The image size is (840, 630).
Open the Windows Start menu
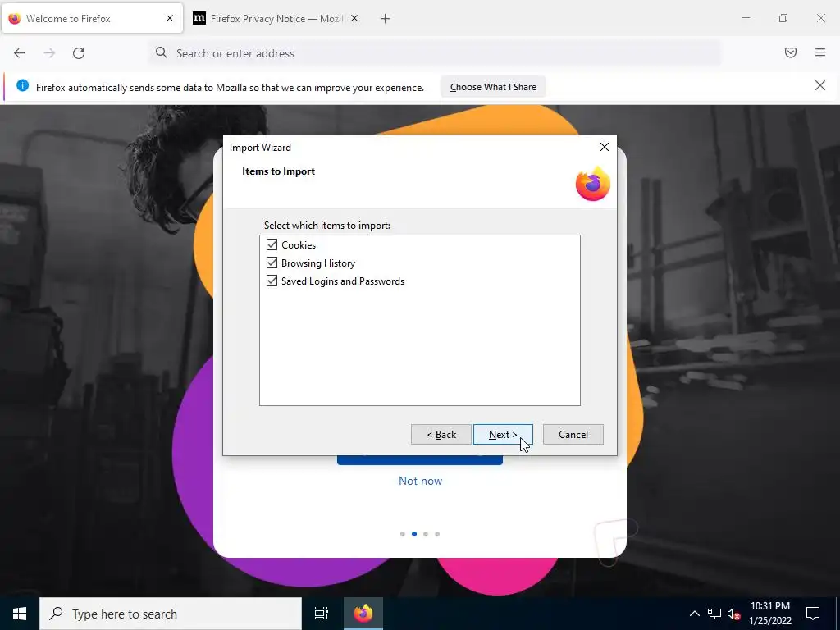tap(20, 614)
